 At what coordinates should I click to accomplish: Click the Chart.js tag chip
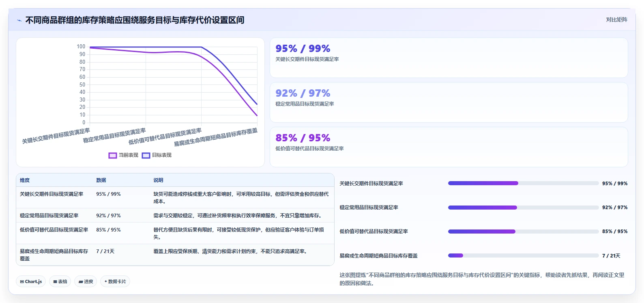click(31, 281)
